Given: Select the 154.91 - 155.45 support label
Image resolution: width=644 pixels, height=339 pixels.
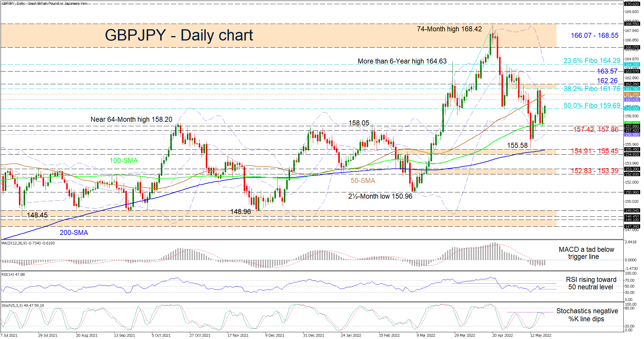Looking at the screenshot, I should [x=594, y=151].
